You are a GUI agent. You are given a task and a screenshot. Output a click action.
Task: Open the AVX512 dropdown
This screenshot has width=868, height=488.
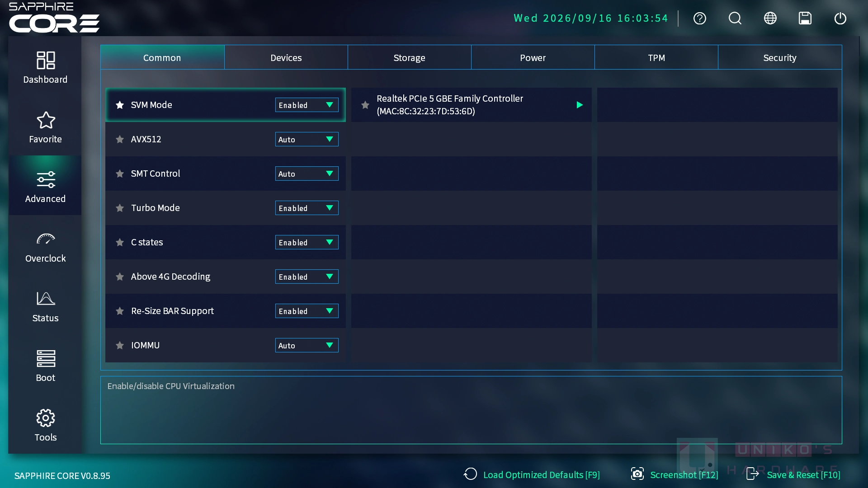point(307,139)
